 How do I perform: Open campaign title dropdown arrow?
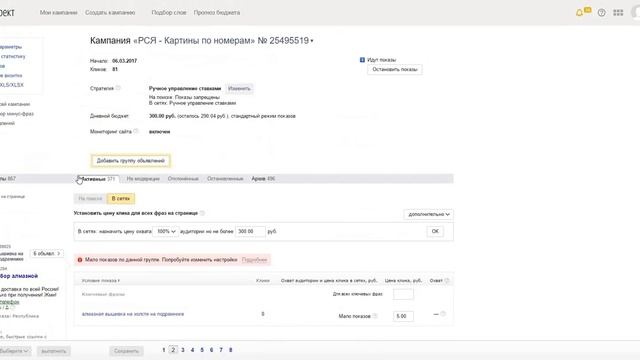click(x=312, y=41)
